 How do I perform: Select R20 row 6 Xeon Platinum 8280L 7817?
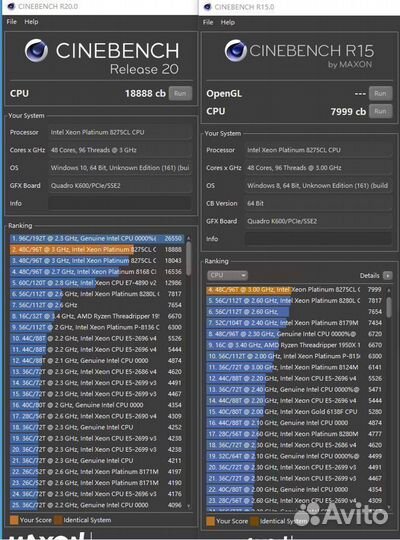[x=98, y=294]
